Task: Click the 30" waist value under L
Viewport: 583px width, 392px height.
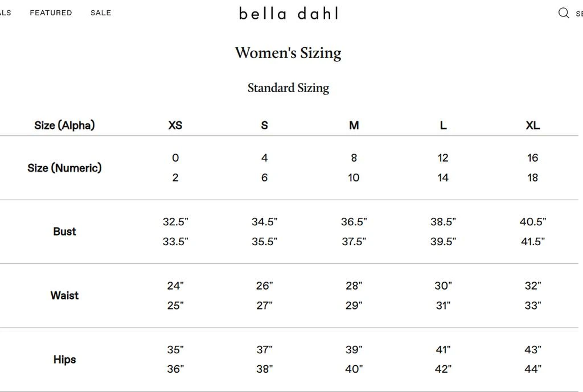Action: pos(443,286)
